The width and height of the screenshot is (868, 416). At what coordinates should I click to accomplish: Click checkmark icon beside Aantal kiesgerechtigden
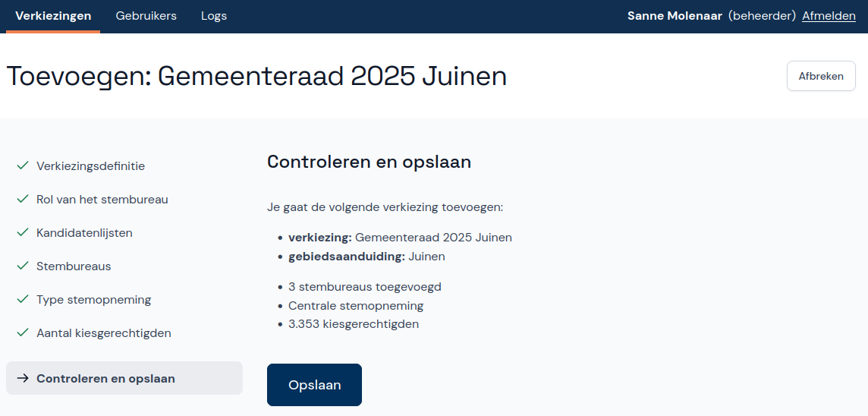coord(23,332)
